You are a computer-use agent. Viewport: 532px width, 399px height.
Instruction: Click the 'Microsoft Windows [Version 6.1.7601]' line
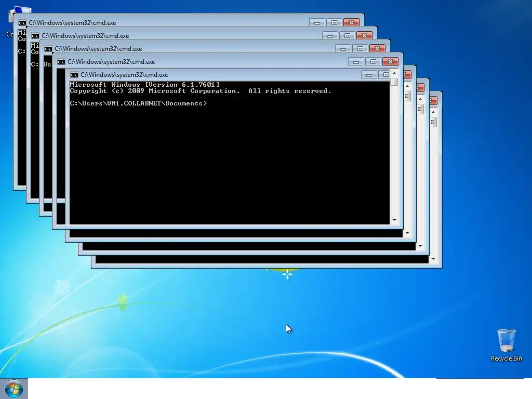coord(145,85)
